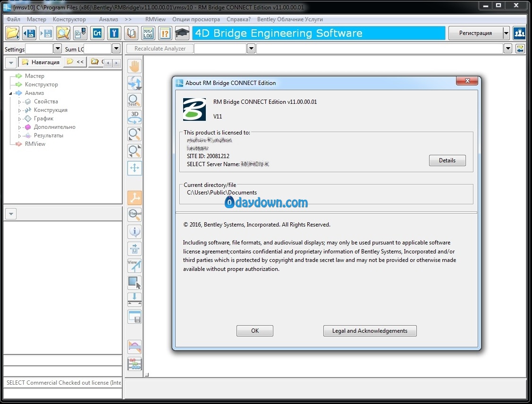Collapse the Анализ tree node

click(x=10, y=93)
